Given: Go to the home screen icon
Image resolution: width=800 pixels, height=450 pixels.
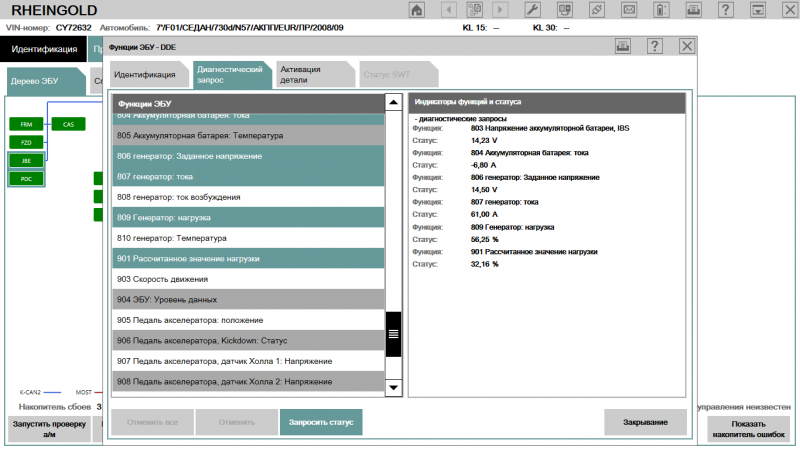Looking at the screenshot, I should [417, 10].
